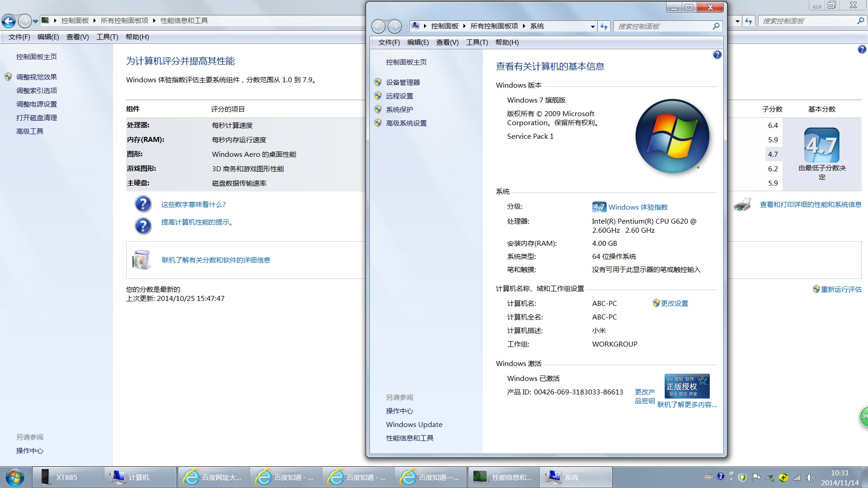Click the forward arrow in System window
The image size is (868, 488).
395,27
